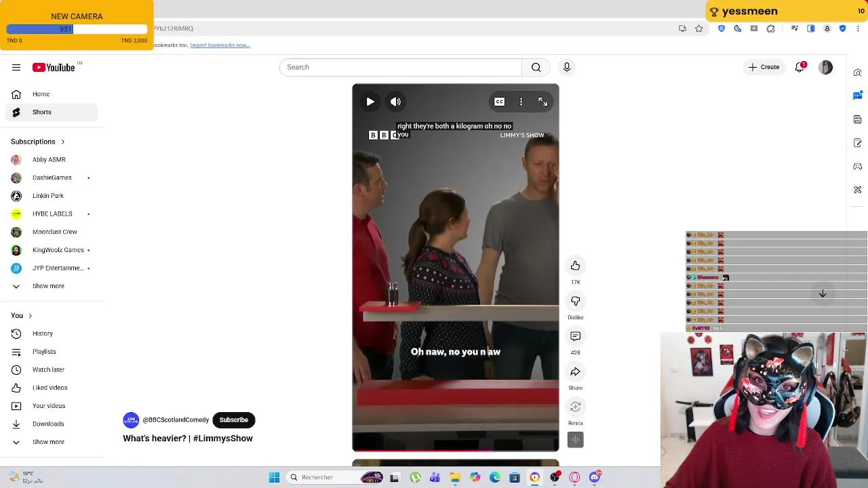868x488 pixels.
Task: Open the 428 comments panel
Action: 575,336
